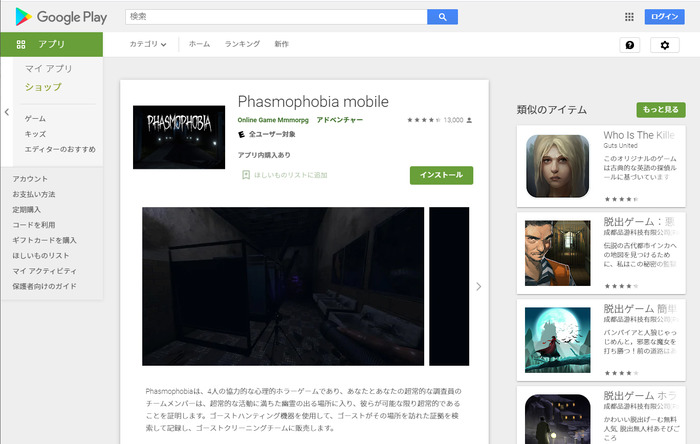Open the アドベンチャー genre link

pos(339,120)
